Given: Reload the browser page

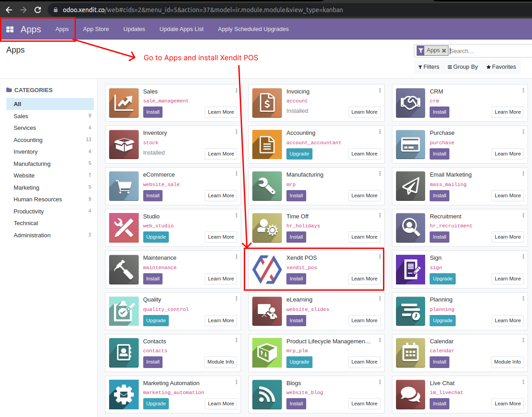Looking at the screenshot, I should pos(38,10).
